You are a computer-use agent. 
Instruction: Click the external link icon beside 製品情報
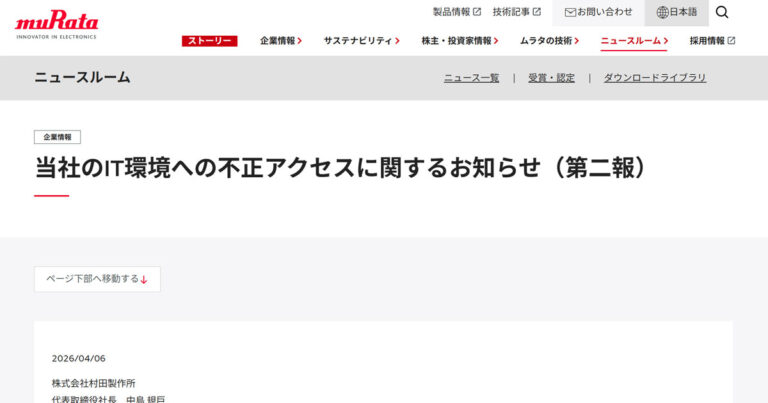point(477,12)
